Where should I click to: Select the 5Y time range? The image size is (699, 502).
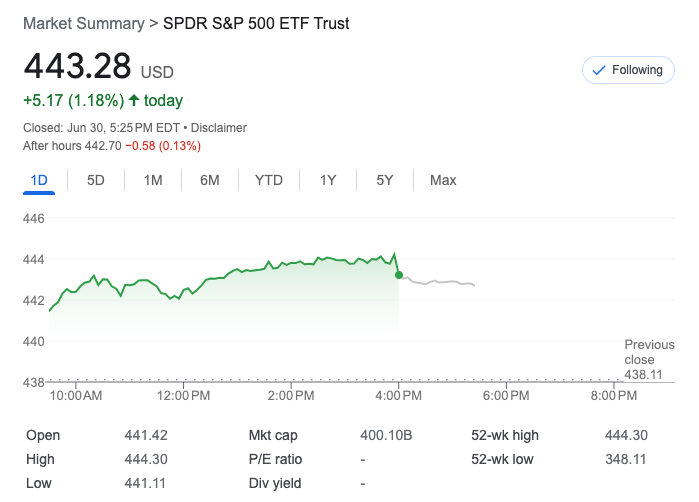click(385, 180)
